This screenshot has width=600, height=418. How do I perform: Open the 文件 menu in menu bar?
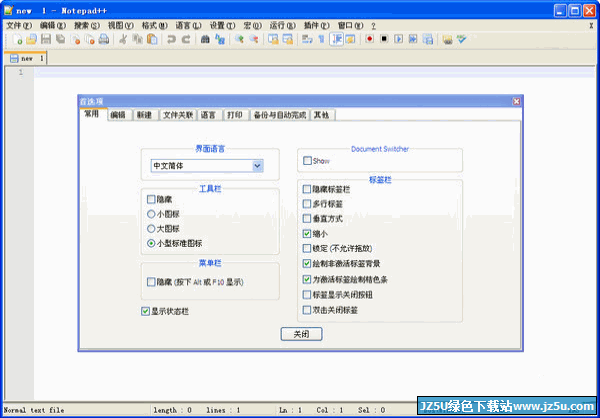coord(19,26)
